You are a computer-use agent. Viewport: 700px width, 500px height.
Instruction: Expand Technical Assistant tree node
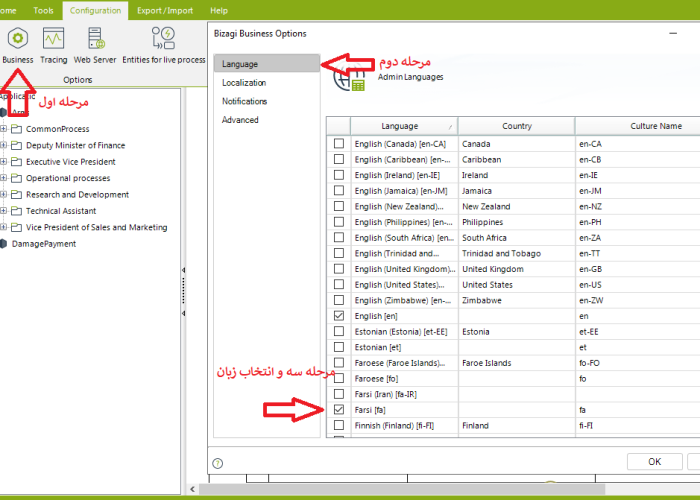[4, 211]
